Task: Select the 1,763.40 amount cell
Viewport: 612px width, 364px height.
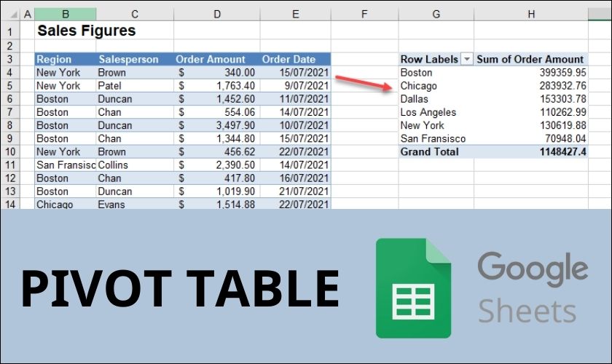Action: click(x=217, y=86)
